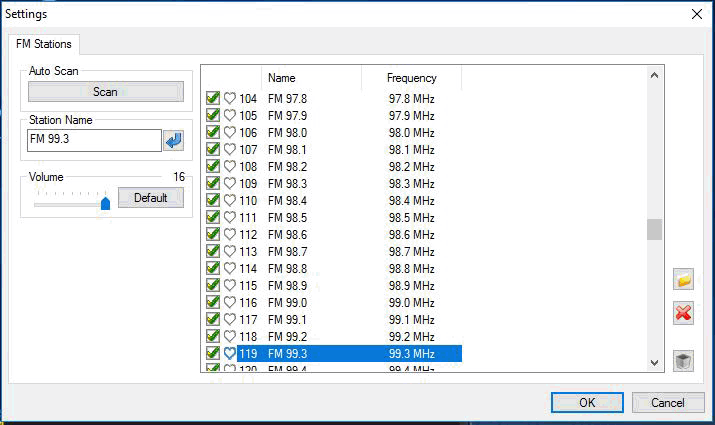Screen dimensions: 715x425
Task: Reset volume with Default button
Action: pyautogui.click(x=150, y=198)
